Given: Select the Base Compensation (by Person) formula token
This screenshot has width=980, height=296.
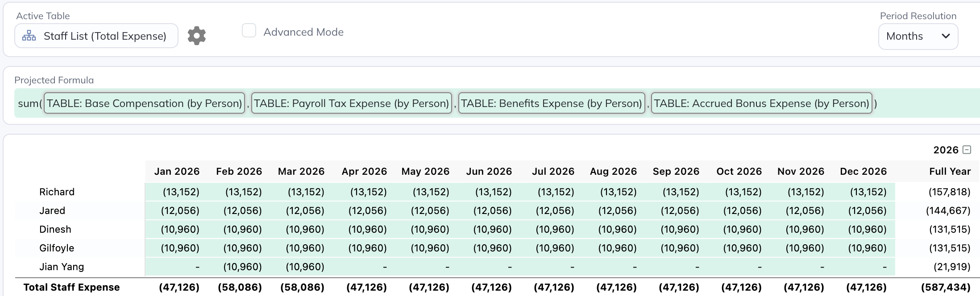Looking at the screenshot, I should pos(144,103).
